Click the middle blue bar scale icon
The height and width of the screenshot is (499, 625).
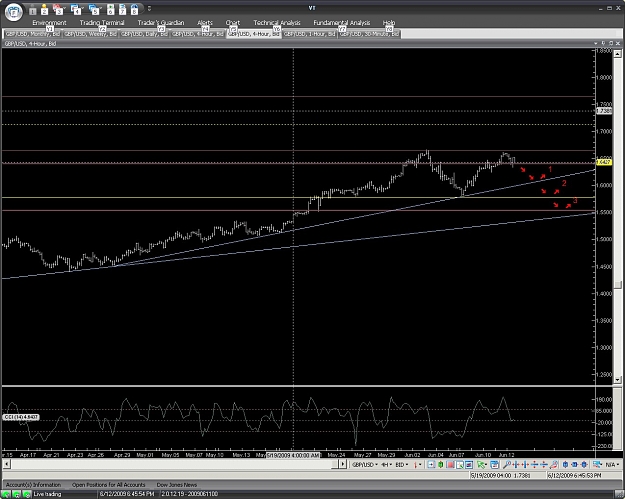pos(575,465)
